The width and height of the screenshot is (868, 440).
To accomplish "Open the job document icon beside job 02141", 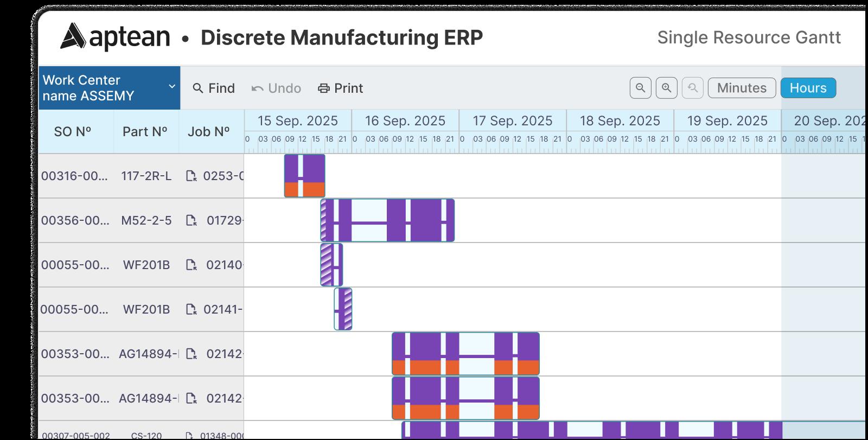I will click(x=191, y=309).
